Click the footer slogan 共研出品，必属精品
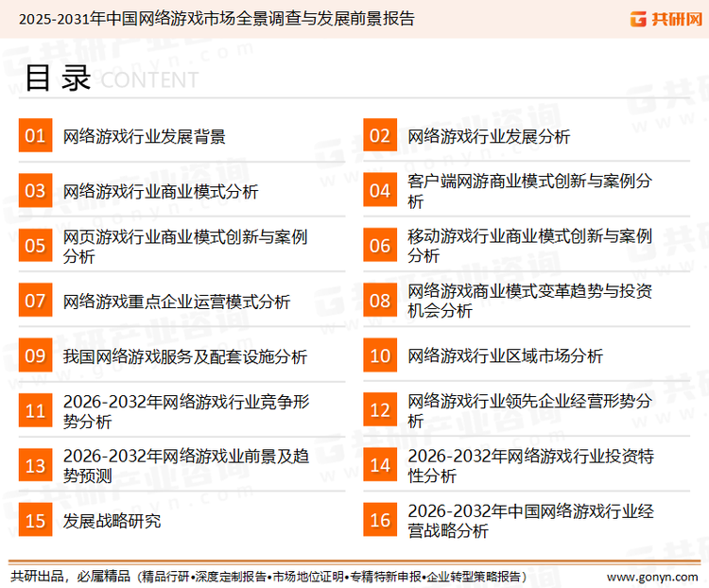This screenshot has width=709, height=588. click(71, 577)
